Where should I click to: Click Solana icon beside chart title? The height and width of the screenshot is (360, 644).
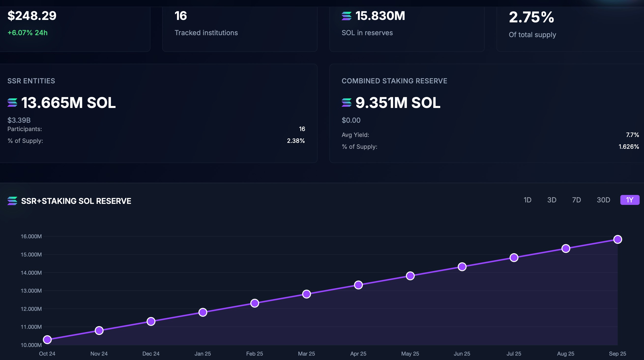pos(12,201)
